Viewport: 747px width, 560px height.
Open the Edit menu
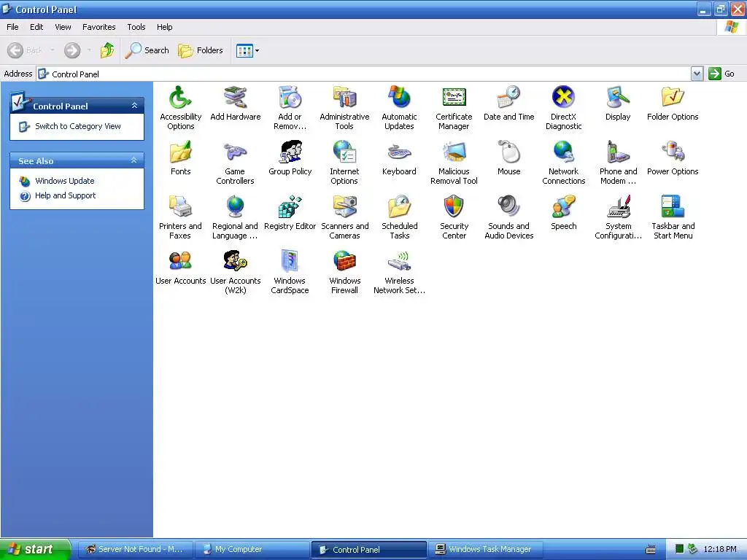(x=36, y=27)
